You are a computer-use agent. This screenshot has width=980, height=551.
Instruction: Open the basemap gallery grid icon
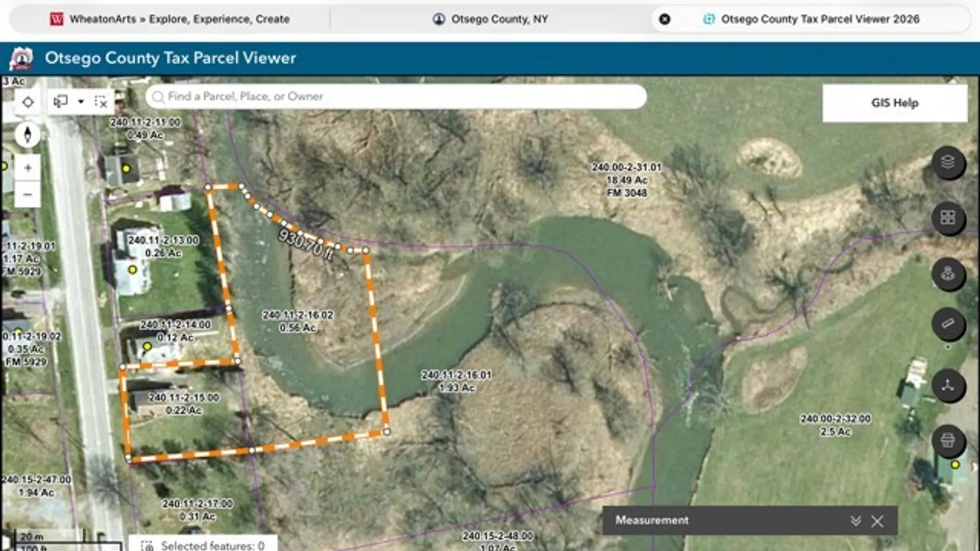(x=948, y=218)
